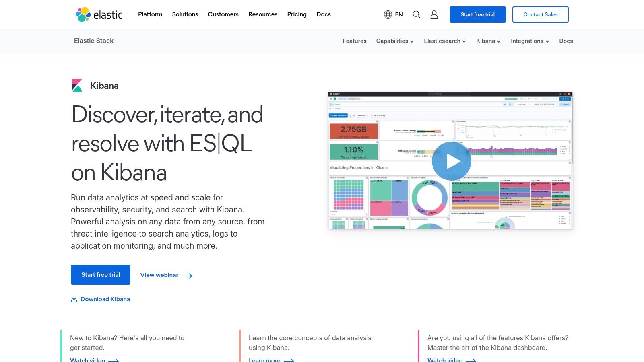Open the Platform menu

(x=150, y=14)
